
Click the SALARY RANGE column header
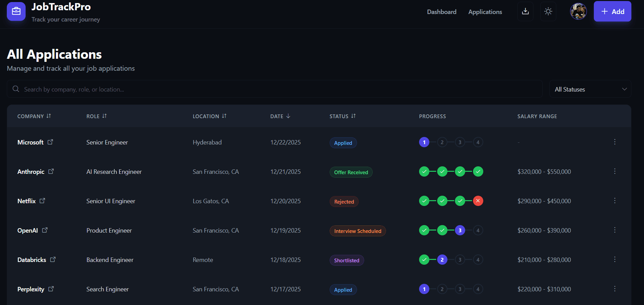coord(537,116)
